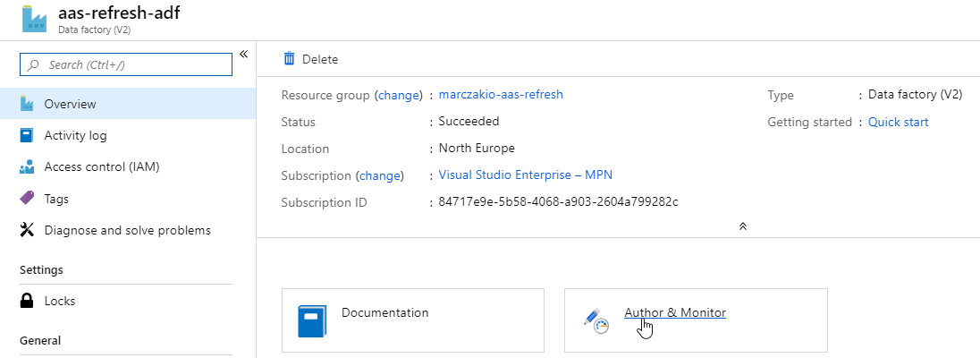The height and width of the screenshot is (358, 980).
Task: Change the resource group via change link
Action: pos(398,95)
